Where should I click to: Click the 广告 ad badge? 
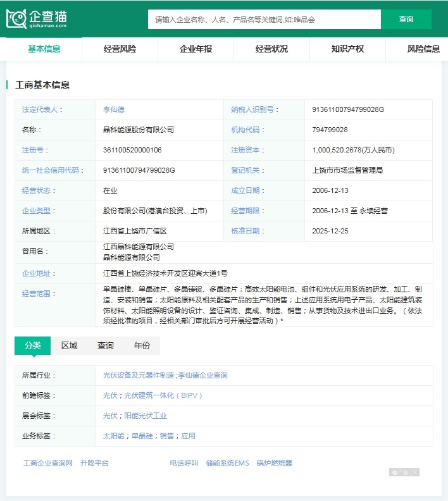pyautogui.click(x=400, y=473)
